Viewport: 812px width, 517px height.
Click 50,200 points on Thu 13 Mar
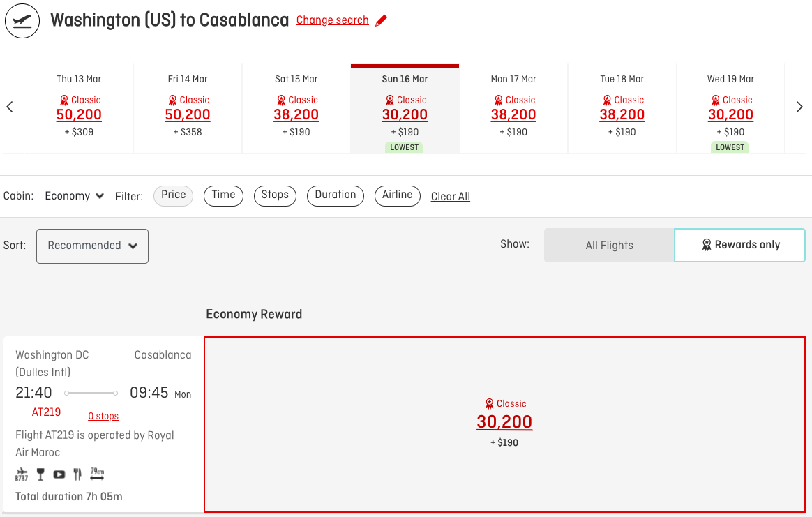click(79, 114)
